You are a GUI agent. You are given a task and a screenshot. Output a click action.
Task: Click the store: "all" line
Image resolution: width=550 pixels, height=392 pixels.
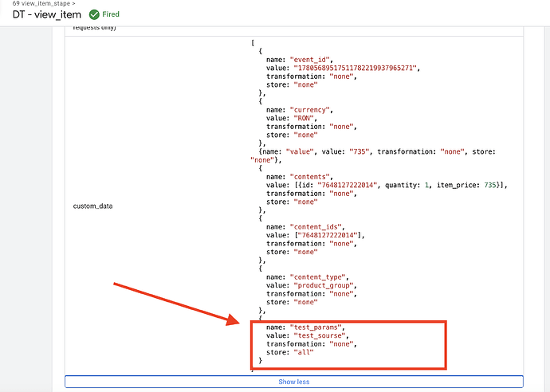click(x=289, y=352)
